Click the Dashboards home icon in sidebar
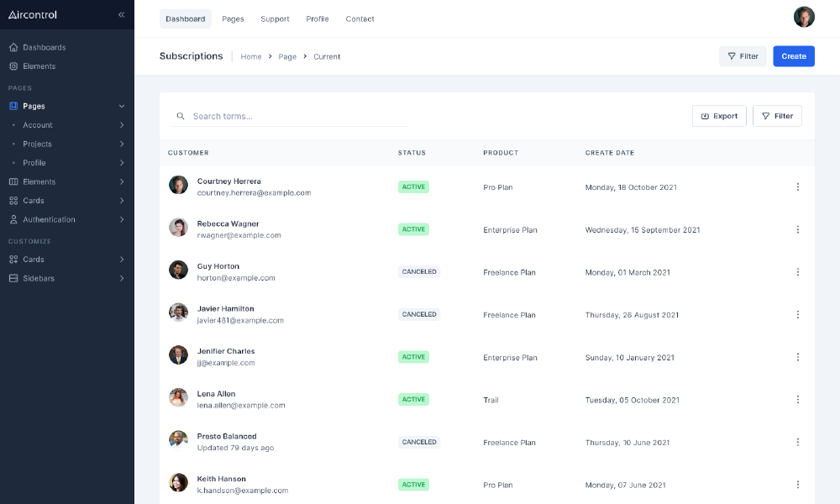This screenshot has height=504, width=840. (x=13, y=47)
